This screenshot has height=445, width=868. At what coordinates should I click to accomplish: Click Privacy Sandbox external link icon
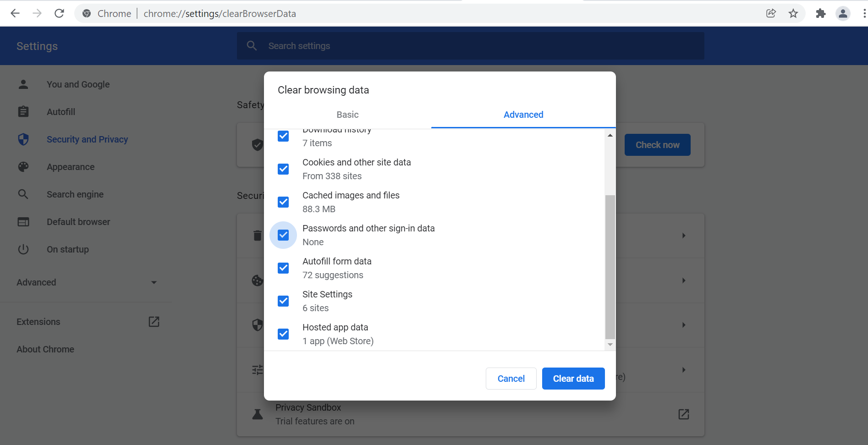pyautogui.click(x=683, y=414)
